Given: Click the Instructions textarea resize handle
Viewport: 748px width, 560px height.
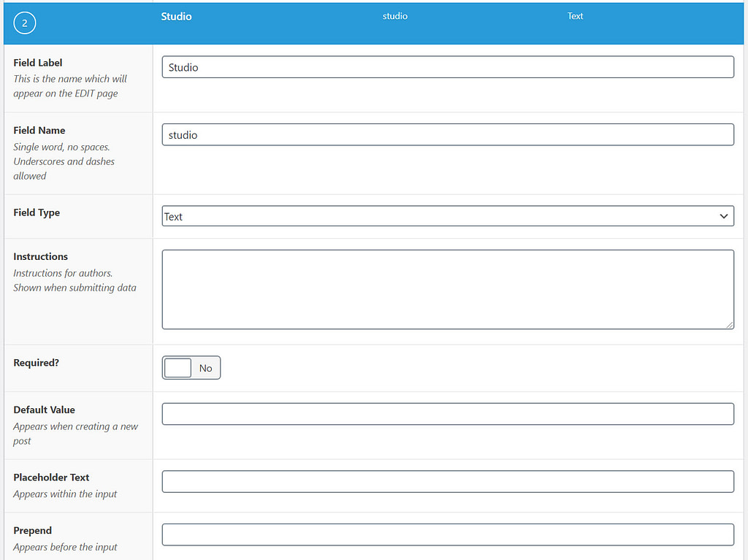Looking at the screenshot, I should click(x=730, y=325).
